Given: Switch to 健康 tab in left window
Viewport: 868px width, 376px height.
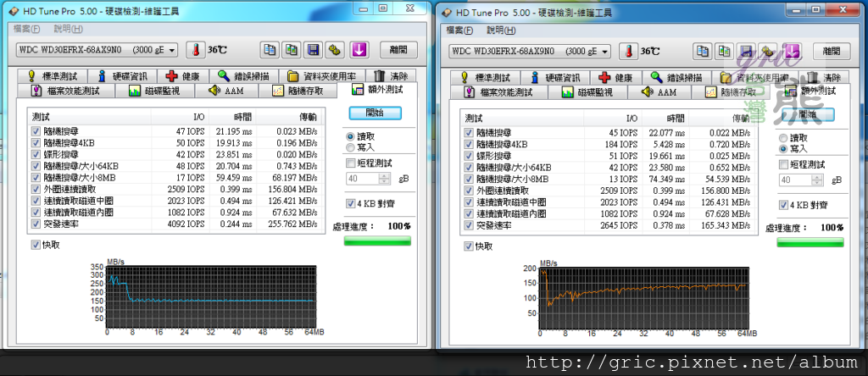Looking at the screenshot, I should point(183,76).
